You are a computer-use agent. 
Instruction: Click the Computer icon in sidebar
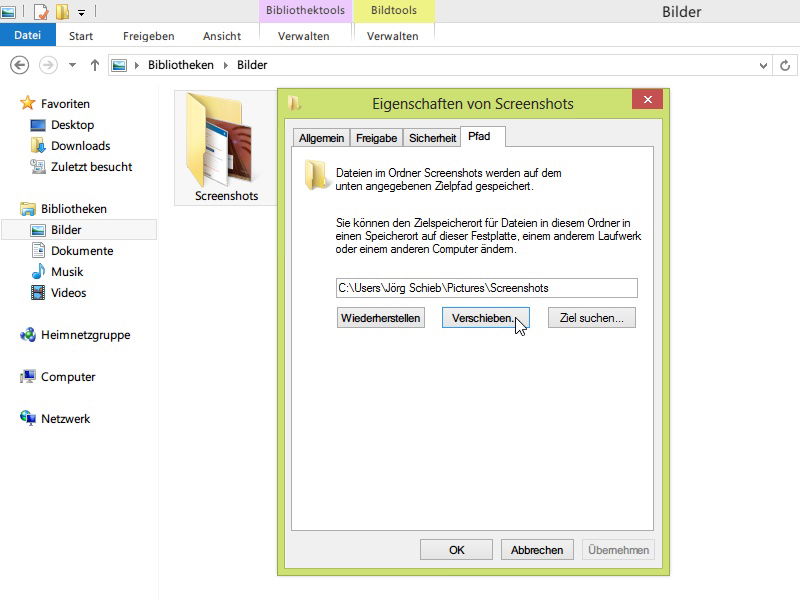pyautogui.click(x=28, y=377)
